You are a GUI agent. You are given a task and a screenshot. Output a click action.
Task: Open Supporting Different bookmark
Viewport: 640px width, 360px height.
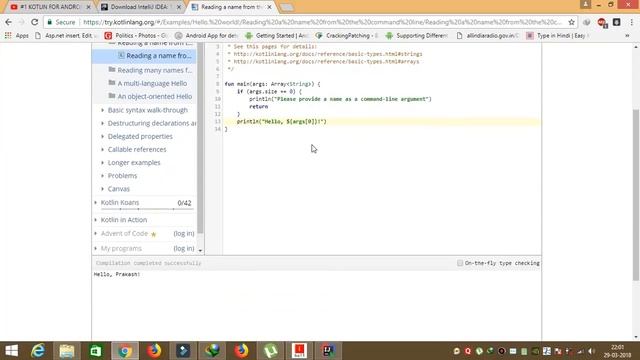tap(417, 36)
